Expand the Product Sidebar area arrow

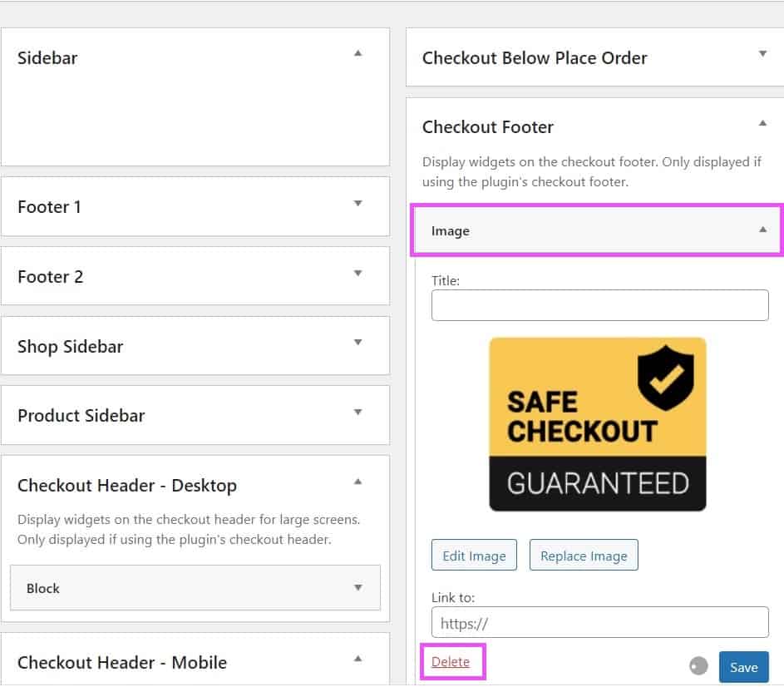(x=357, y=412)
